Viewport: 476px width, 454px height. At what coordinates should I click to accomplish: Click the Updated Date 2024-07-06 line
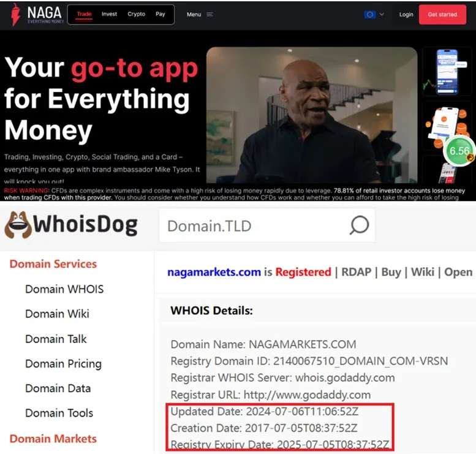point(265,412)
